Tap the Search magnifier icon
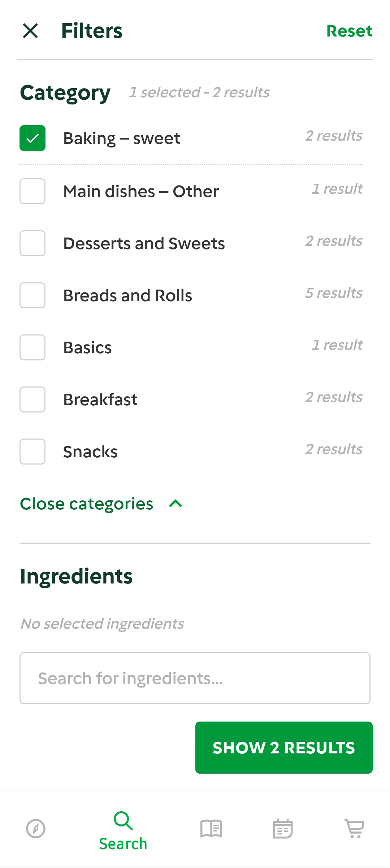 click(123, 821)
